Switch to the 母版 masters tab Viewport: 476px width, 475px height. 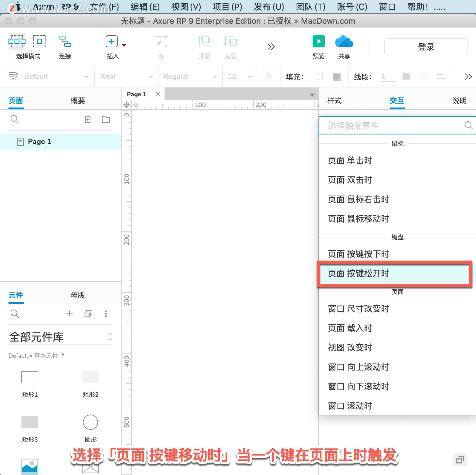coord(78,295)
